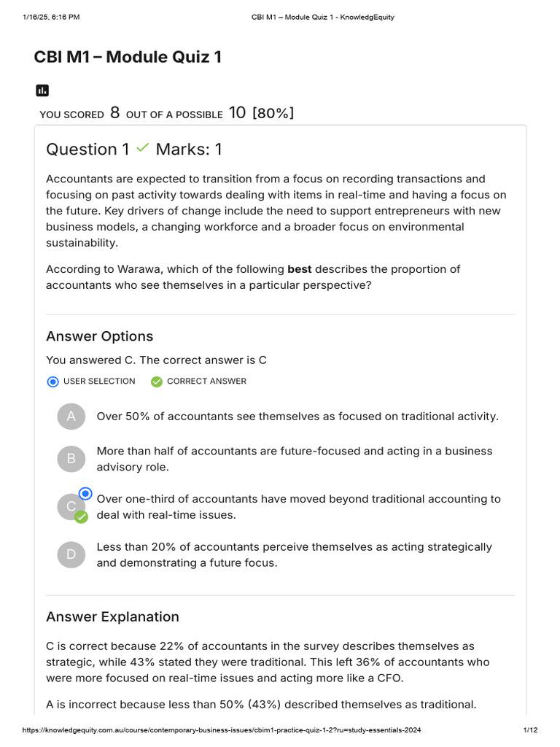Image resolution: width=560 pixels, height=747 pixels.
Task: Click option A text about traditional activity
Action: pyautogui.click(x=297, y=417)
